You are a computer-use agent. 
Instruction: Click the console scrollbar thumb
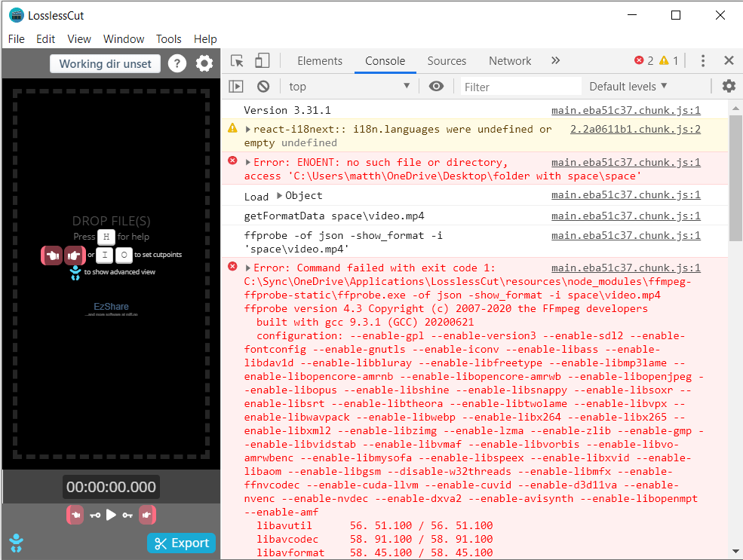[735, 178]
